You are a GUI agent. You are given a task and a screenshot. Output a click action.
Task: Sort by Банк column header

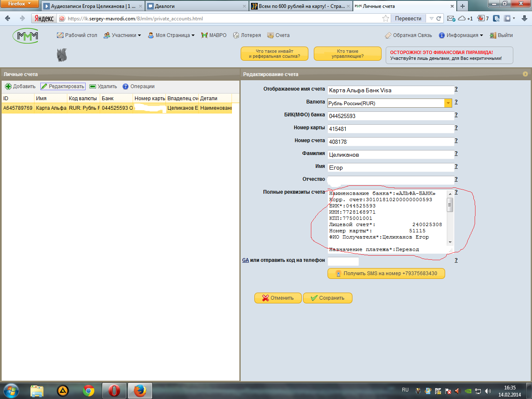pyautogui.click(x=116, y=99)
